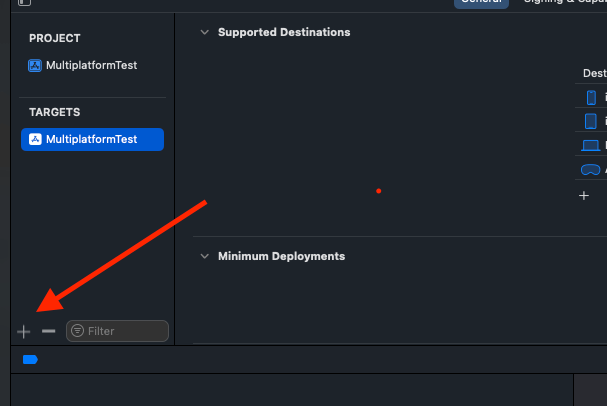The height and width of the screenshot is (406, 607).
Task: Click the Supported Destinations heading
Action: pos(284,32)
